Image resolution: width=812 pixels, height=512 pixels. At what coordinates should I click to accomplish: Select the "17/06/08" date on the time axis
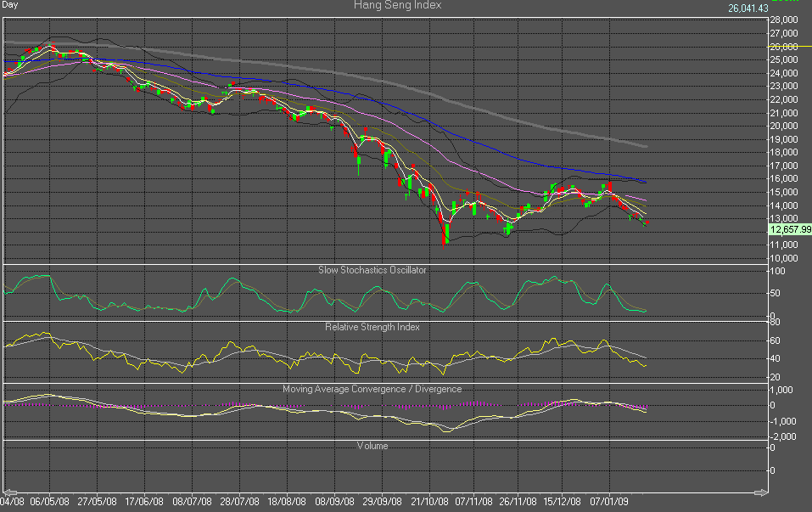click(144, 502)
